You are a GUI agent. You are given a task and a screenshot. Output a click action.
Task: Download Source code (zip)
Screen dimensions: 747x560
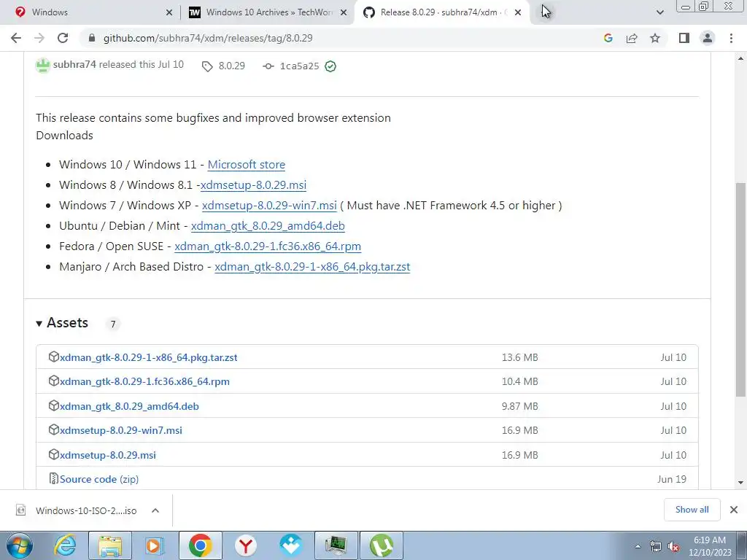(x=99, y=479)
